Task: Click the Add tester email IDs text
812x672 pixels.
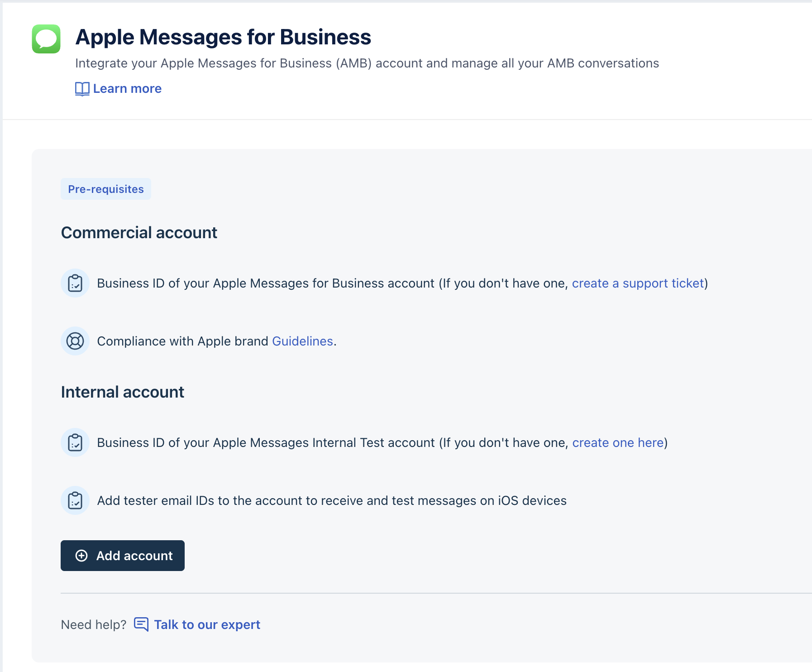Action: (332, 501)
